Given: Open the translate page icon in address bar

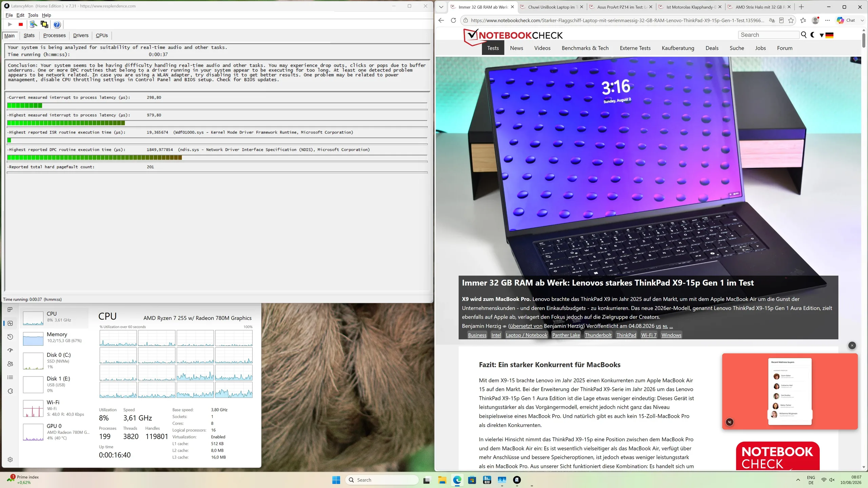Looking at the screenshot, I should point(772,20).
